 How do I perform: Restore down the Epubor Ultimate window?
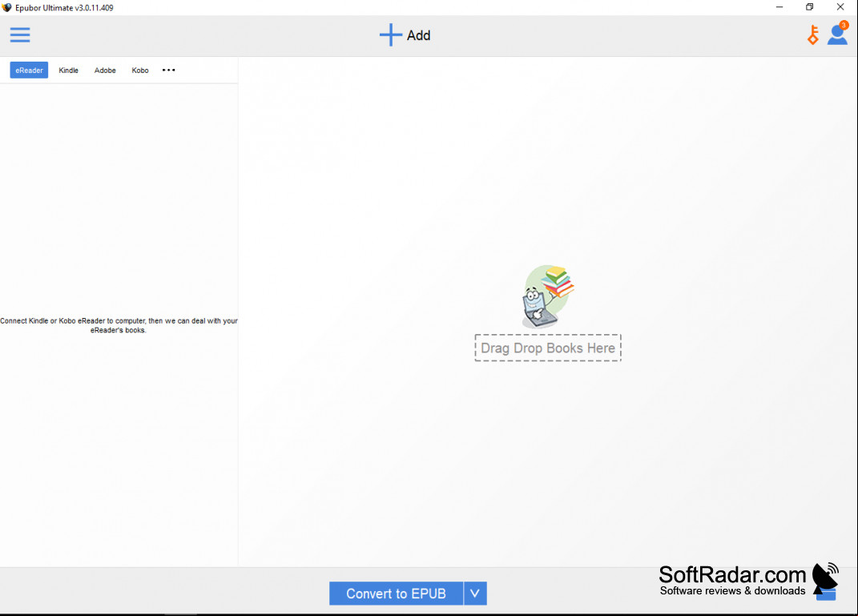(810, 7)
